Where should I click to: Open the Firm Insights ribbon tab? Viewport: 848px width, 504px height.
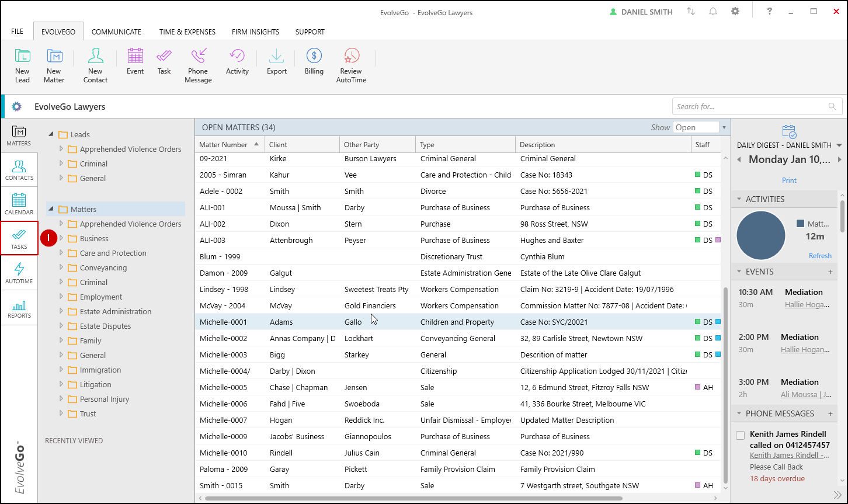[255, 32]
